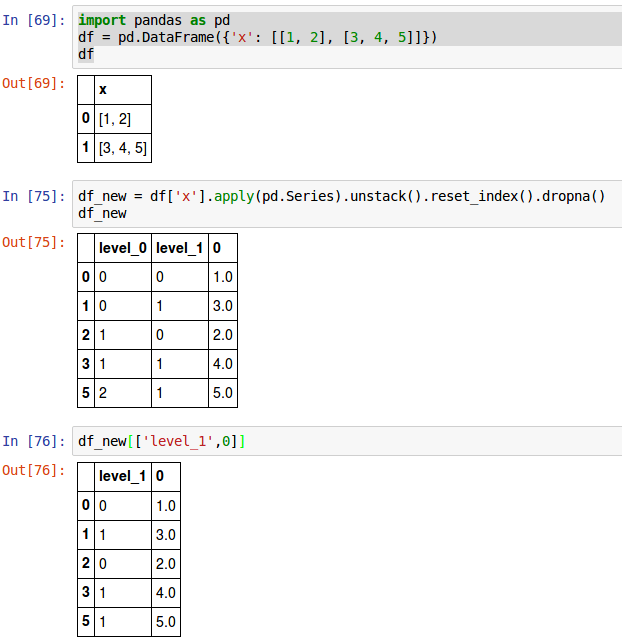
Task: Click inside the In [76] code cell
Action: click(348, 441)
